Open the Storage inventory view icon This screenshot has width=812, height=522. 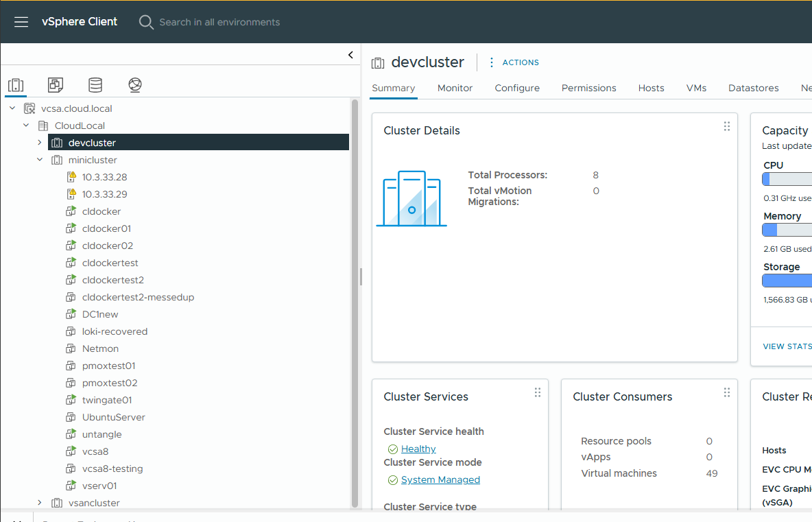(x=95, y=85)
